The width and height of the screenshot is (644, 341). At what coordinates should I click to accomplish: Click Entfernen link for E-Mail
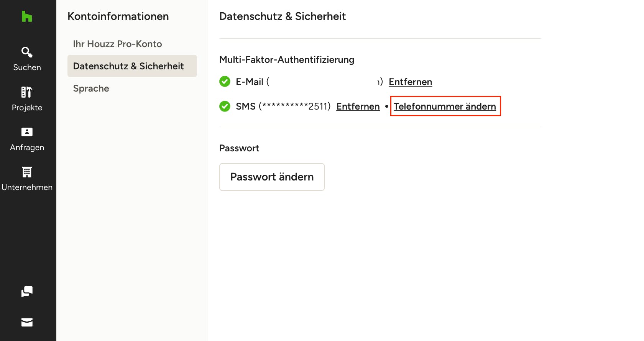tap(410, 82)
